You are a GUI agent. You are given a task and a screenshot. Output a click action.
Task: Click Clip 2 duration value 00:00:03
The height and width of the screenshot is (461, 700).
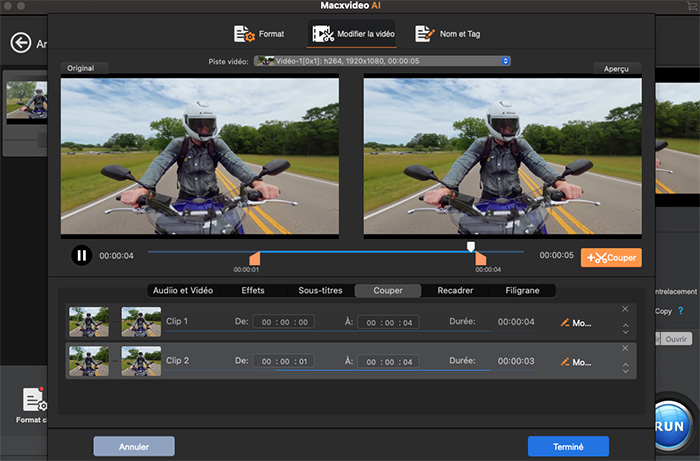516,361
